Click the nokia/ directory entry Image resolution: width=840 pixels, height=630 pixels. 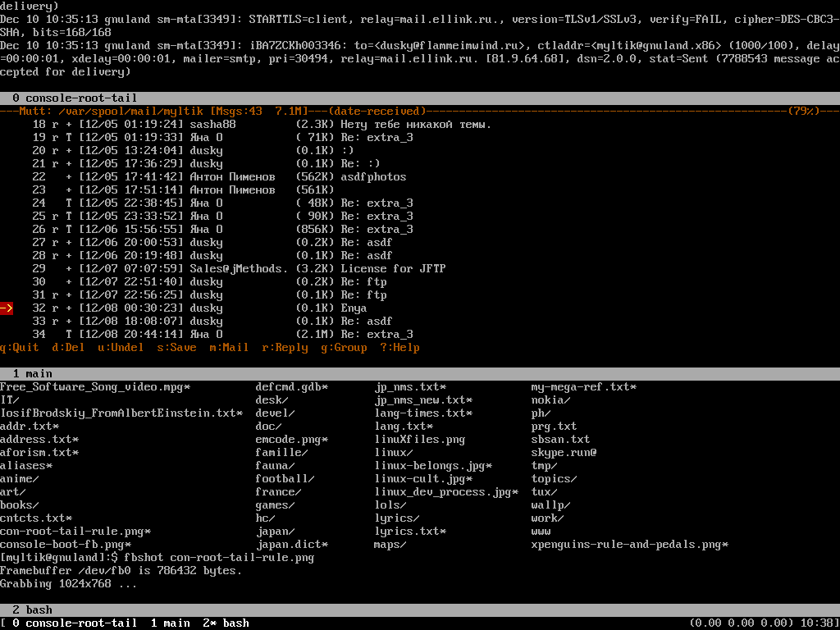coord(551,400)
